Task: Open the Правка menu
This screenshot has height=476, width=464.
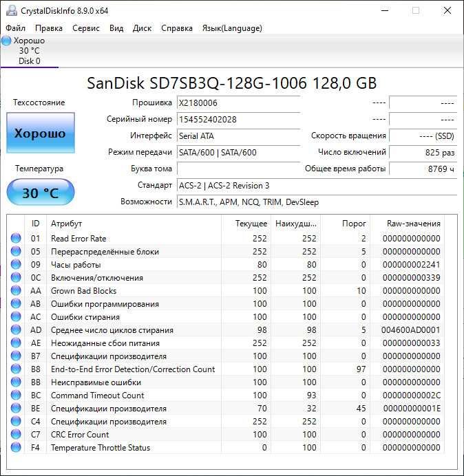Action: pos(49,28)
